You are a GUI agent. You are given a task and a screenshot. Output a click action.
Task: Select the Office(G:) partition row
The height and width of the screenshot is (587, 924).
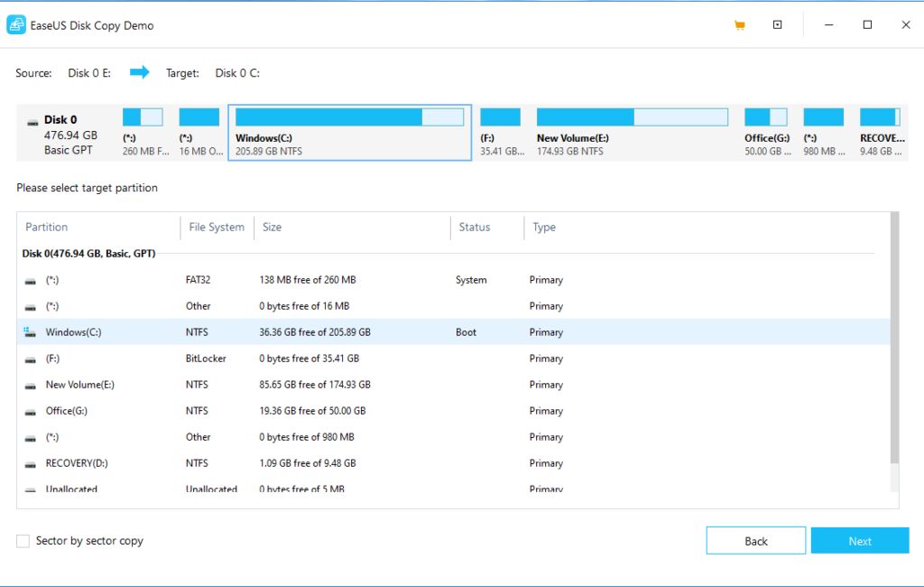(x=453, y=411)
